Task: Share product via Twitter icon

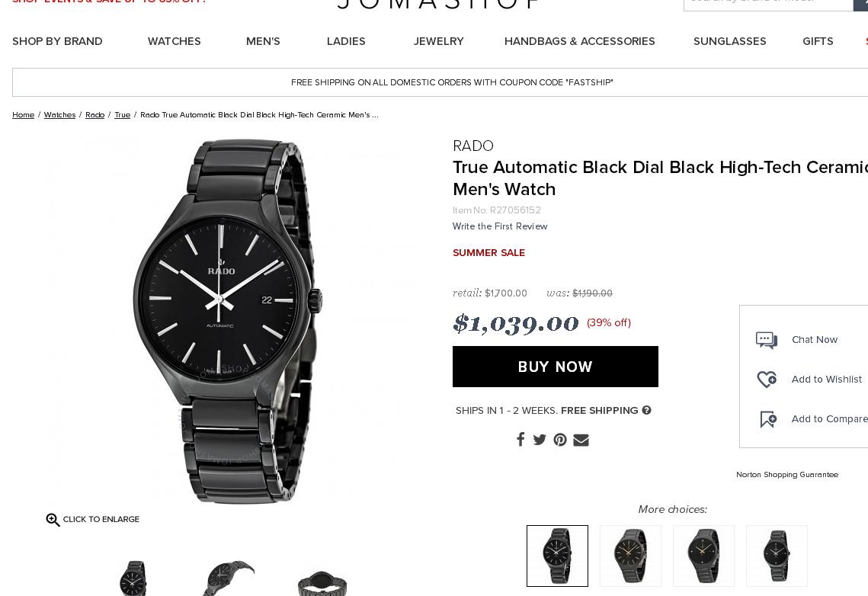Action: pyautogui.click(x=540, y=440)
